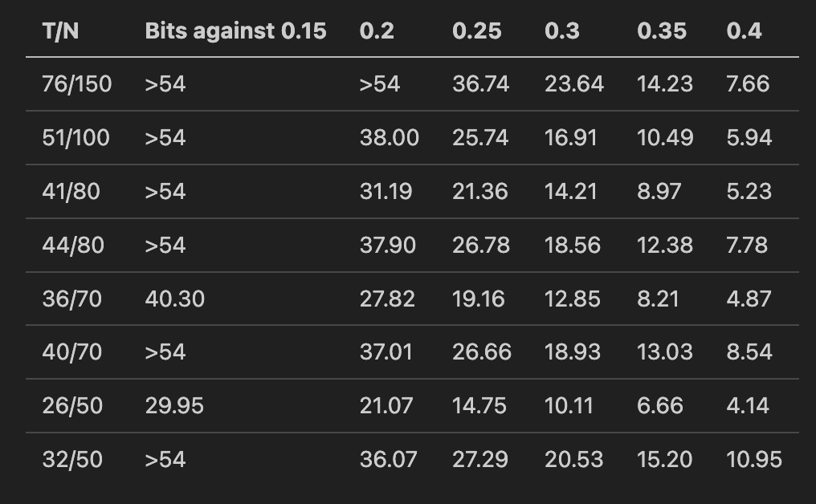Select the cell with value 14.75

click(x=479, y=406)
